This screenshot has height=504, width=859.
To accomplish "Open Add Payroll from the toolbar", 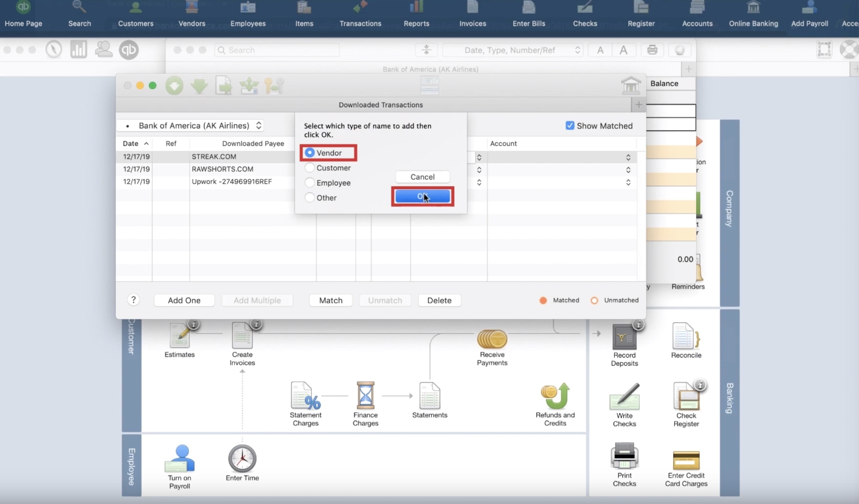I will pos(810,14).
